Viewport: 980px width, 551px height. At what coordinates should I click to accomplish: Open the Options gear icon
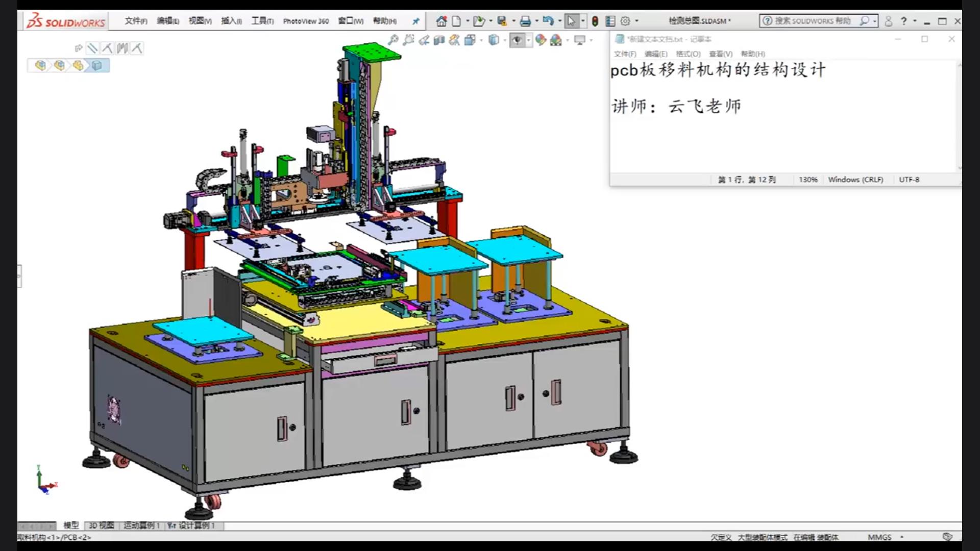625,21
